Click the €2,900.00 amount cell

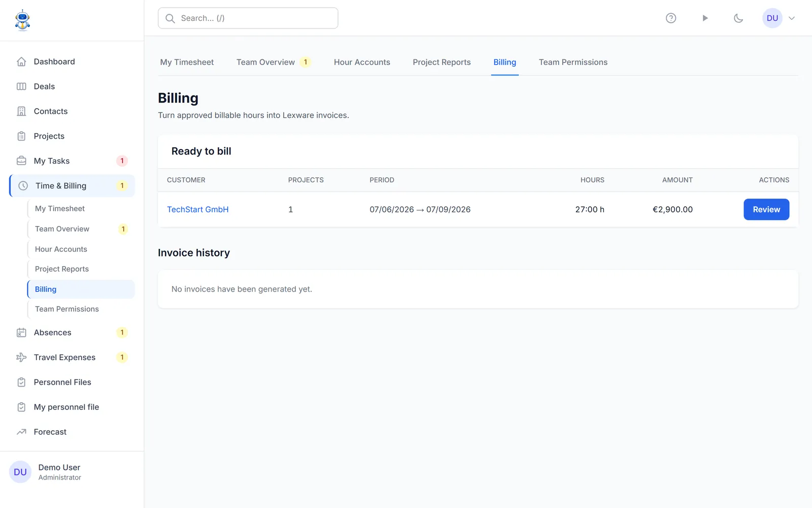pos(672,209)
